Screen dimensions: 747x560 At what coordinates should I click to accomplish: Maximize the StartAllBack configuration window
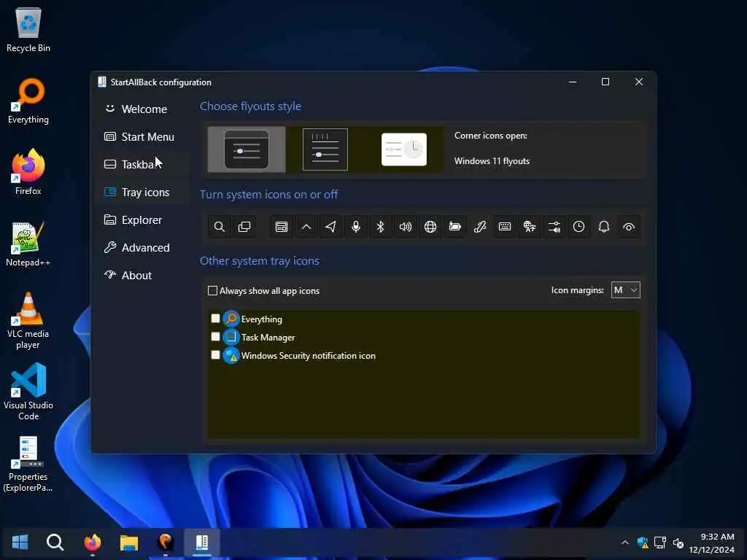tap(605, 82)
